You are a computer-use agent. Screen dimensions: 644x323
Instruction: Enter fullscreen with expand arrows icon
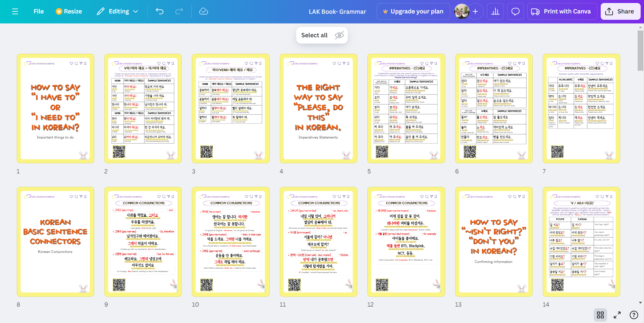pyautogui.click(x=617, y=315)
